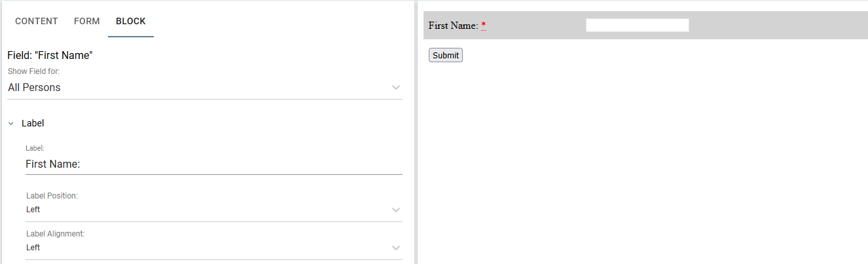Click the Label Position down-arrow icon
This screenshot has width=868, height=264.
pos(396,210)
